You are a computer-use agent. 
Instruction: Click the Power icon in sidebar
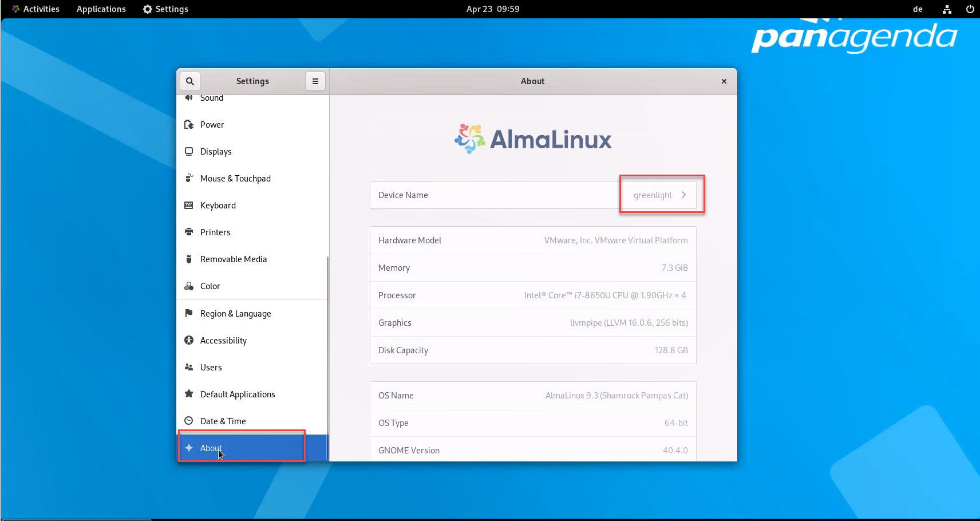click(x=189, y=125)
